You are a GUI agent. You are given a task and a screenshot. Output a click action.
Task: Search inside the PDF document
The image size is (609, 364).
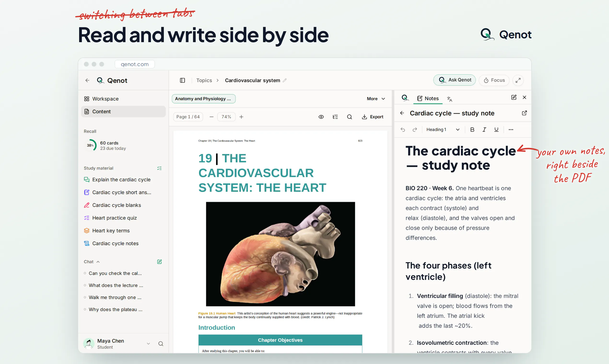pyautogui.click(x=349, y=117)
